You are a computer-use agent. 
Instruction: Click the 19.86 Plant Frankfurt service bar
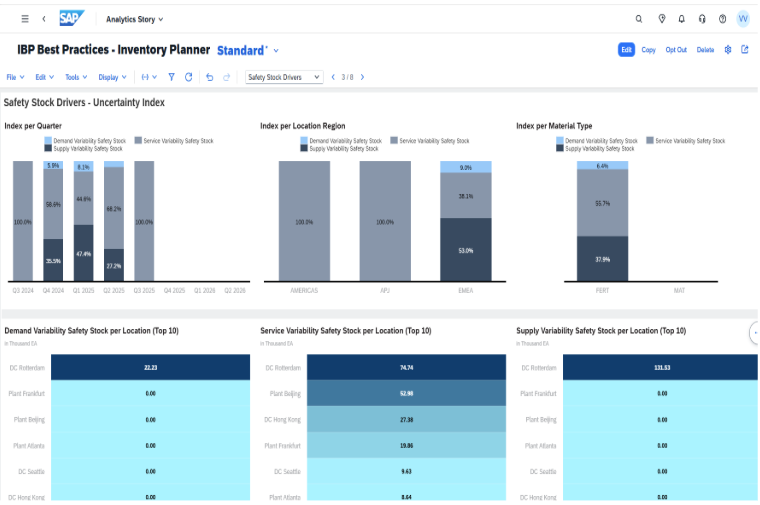[406, 445]
